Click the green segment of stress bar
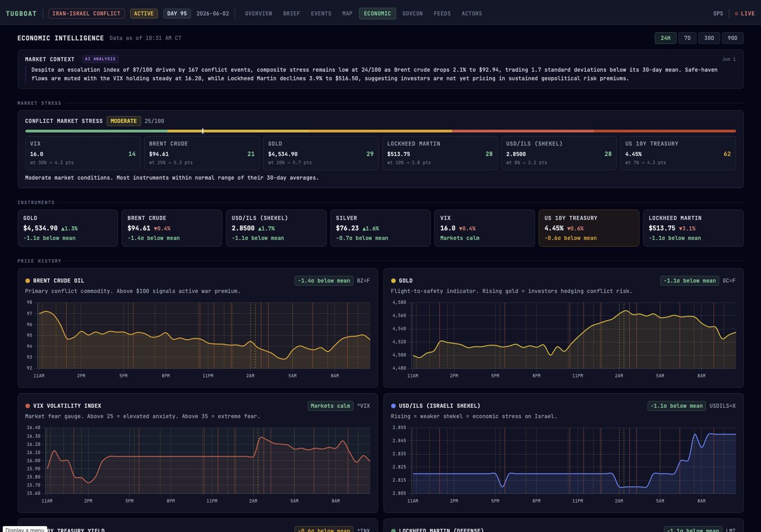The image size is (761, 532). (x=96, y=131)
